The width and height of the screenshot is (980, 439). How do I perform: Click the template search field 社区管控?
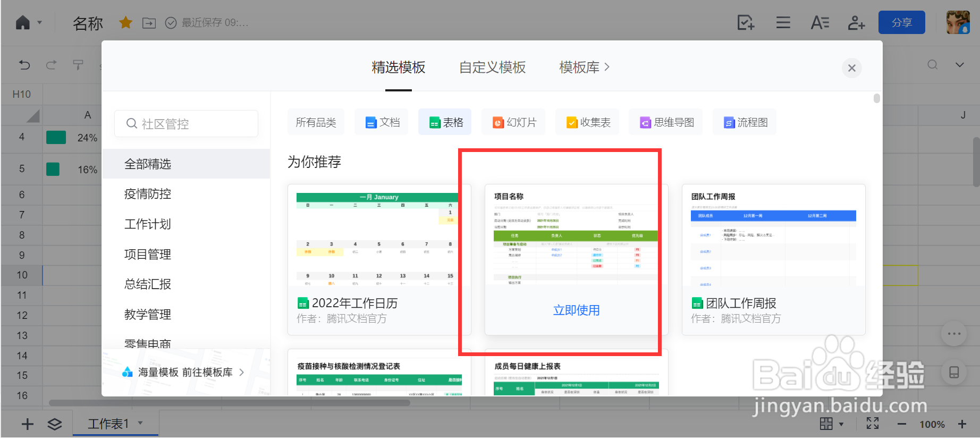coord(186,124)
